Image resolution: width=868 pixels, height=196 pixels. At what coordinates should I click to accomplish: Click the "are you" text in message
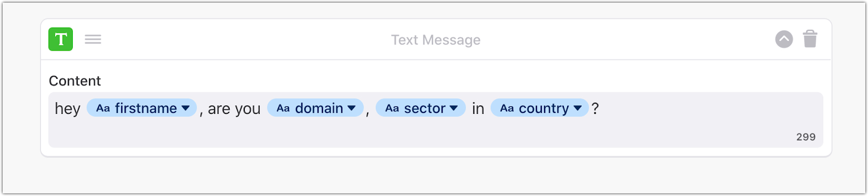click(x=234, y=109)
